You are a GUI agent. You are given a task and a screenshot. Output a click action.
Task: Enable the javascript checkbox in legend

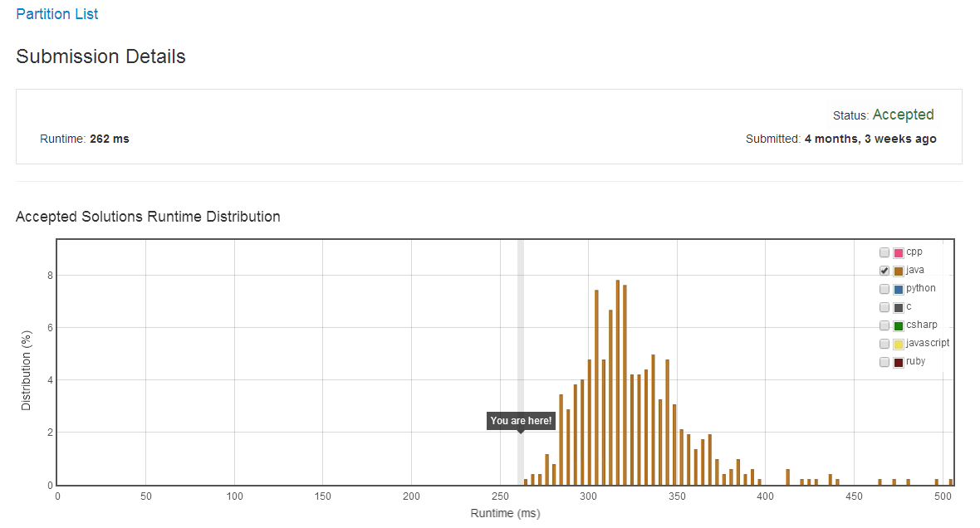pyautogui.click(x=884, y=344)
